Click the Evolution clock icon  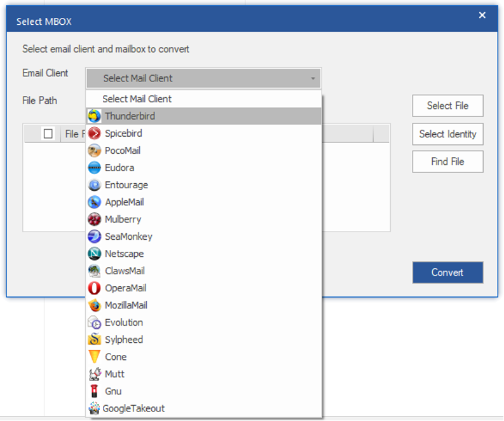pyautogui.click(x=94, y=322)
